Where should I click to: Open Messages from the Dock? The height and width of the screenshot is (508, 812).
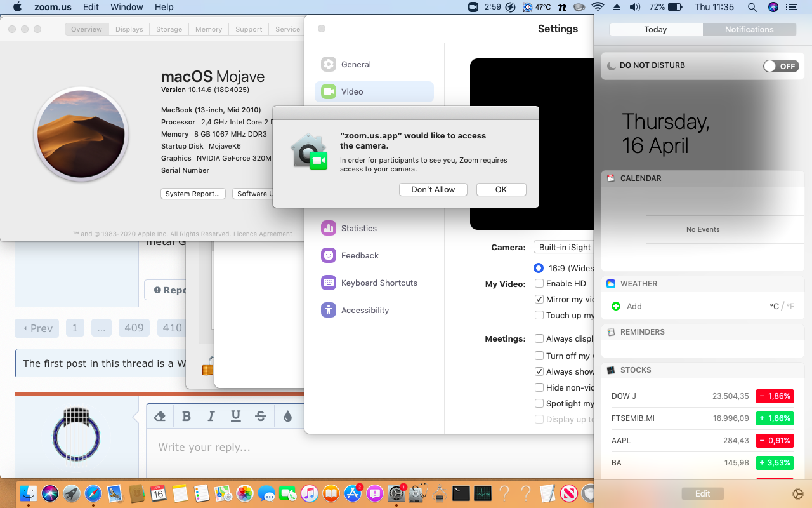point(266,493)
